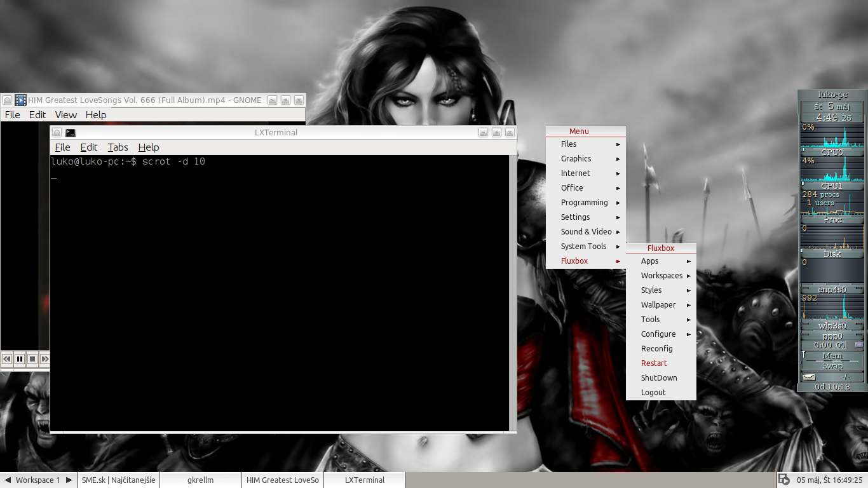Choose Reconfig from Fluxbox submenu
Image resolution: width=868 pixels, height=488 pixels.
coord(661,349)
